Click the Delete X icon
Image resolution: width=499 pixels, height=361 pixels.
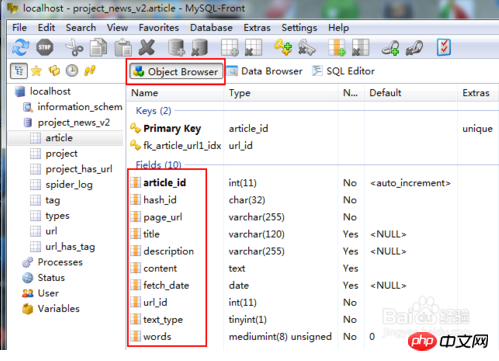pyautogui.click(x=147, y=47)
